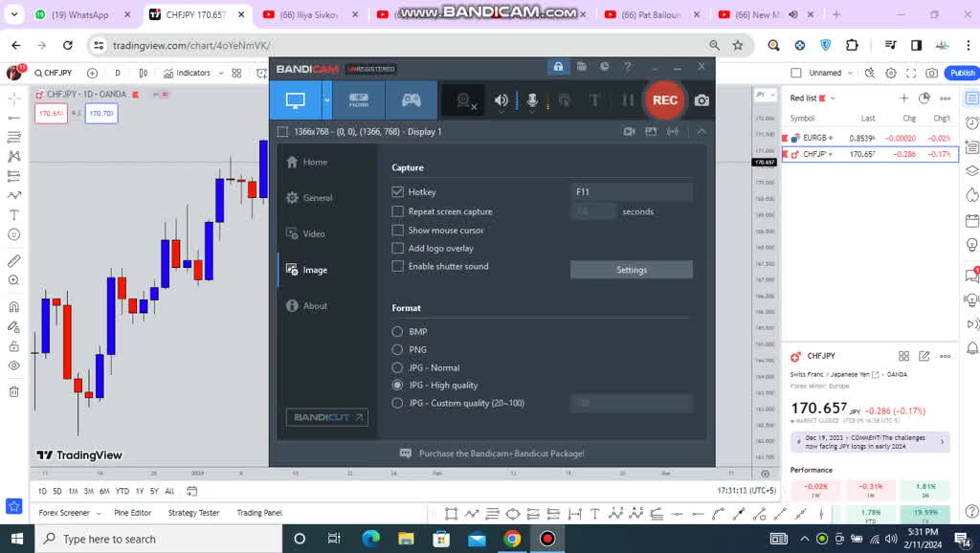This screenshot has width=980, height=553.
Task: Uncheck the Hotkey checkbox
Action: [x=398, y=192]
